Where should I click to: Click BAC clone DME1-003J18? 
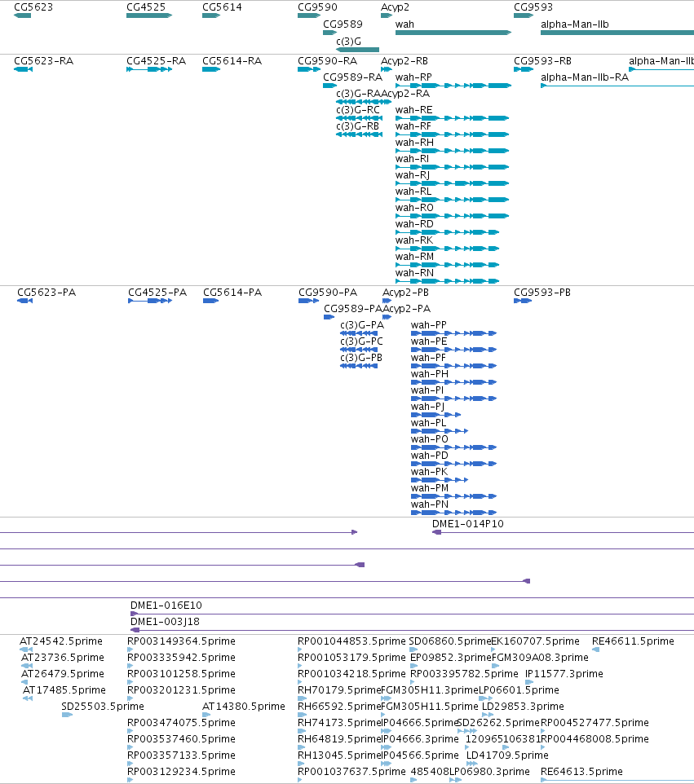165,622
